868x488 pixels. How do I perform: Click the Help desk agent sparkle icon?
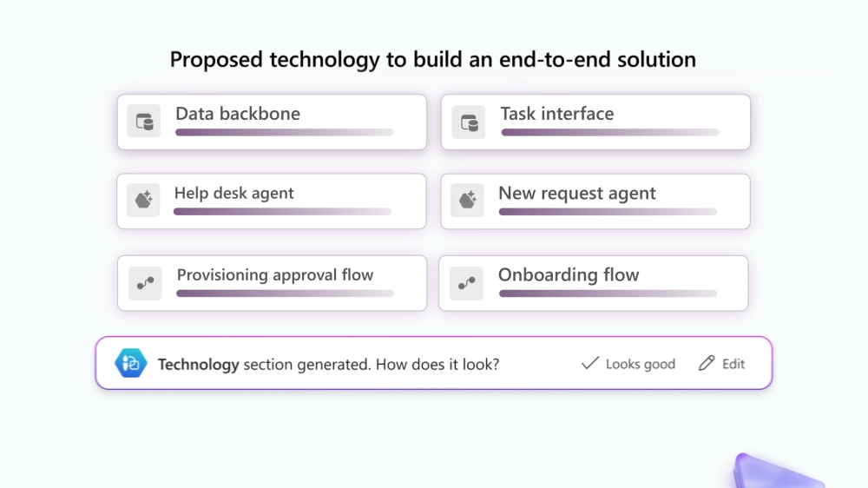pos(143,200)
